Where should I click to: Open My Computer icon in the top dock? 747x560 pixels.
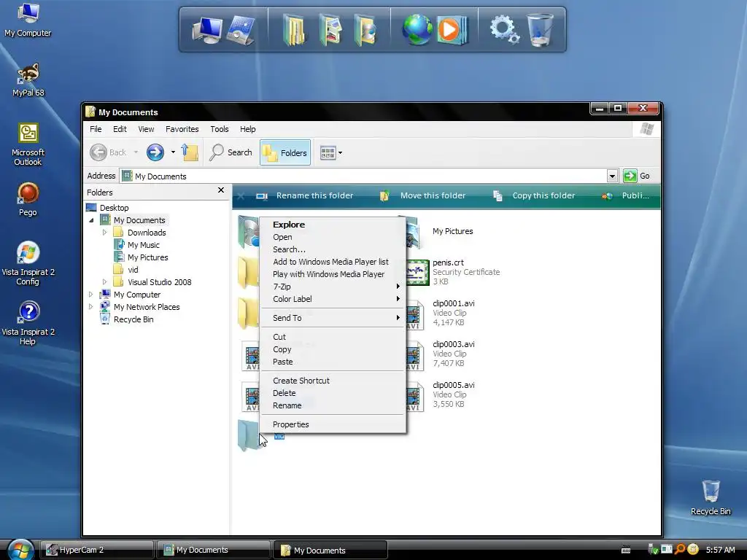pos(206,30)
